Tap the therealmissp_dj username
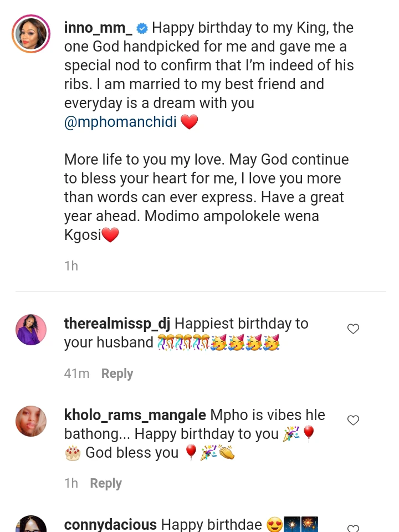The height and width of the screenshot is (532, 399). click(117, 324)
